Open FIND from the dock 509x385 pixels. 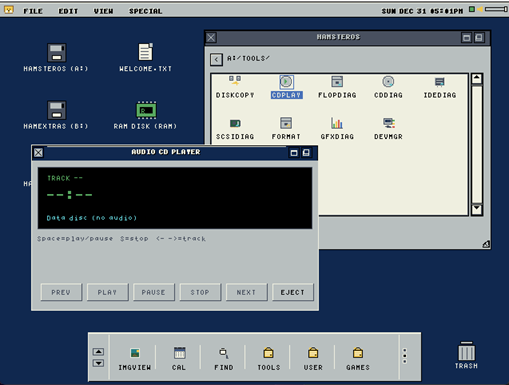(x=224, y=359)
